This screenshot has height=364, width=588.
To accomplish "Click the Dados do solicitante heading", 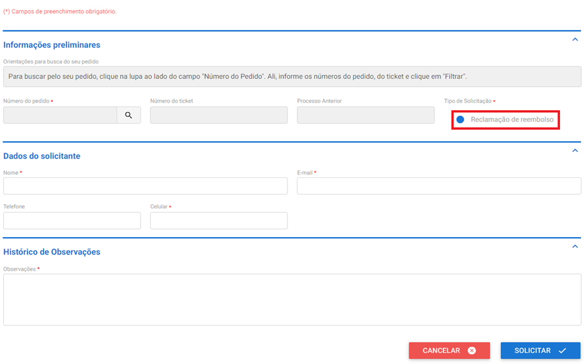I will 42,156.
